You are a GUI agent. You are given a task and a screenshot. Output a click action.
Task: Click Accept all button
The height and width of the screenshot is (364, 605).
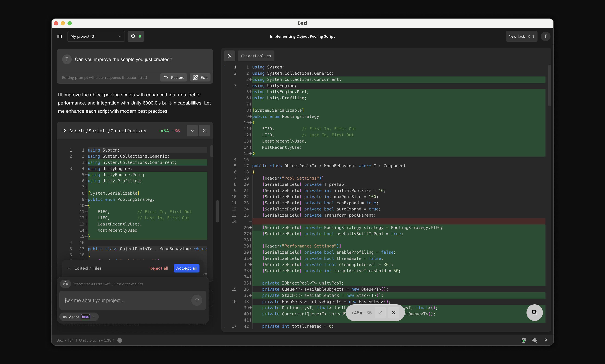pyautogui.click(x=186, y=268)
